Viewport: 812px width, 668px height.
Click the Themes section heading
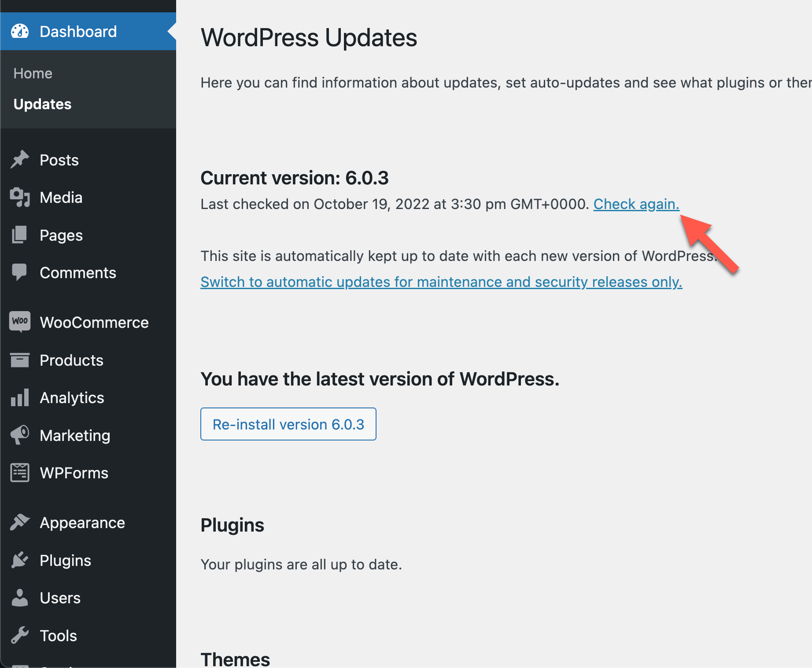(x=235, y=659)
